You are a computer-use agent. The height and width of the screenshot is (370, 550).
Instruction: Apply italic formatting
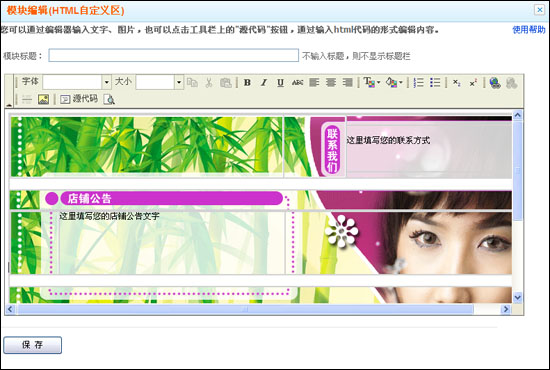coord(264,83)
